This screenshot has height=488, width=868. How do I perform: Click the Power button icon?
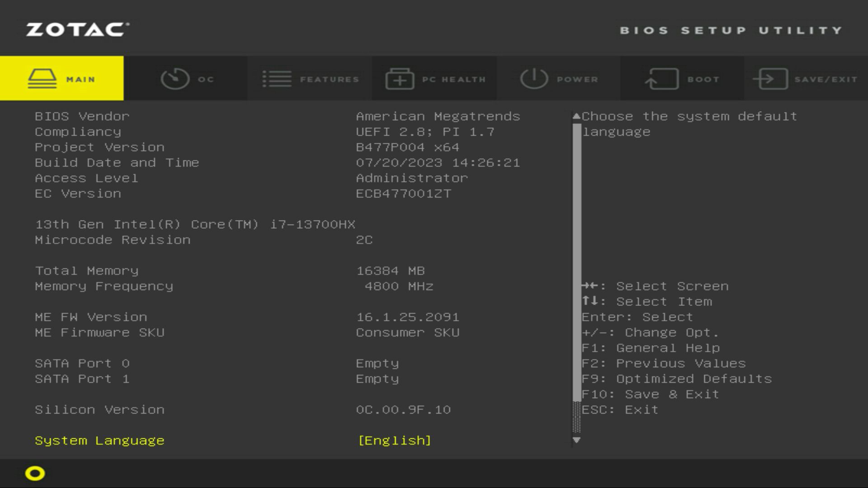coord(533,79)
